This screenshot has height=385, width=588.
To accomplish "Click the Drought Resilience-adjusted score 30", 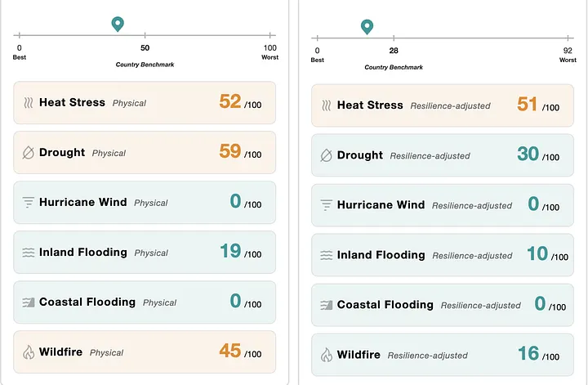I will pyautogui.click(x=528, y=154).
